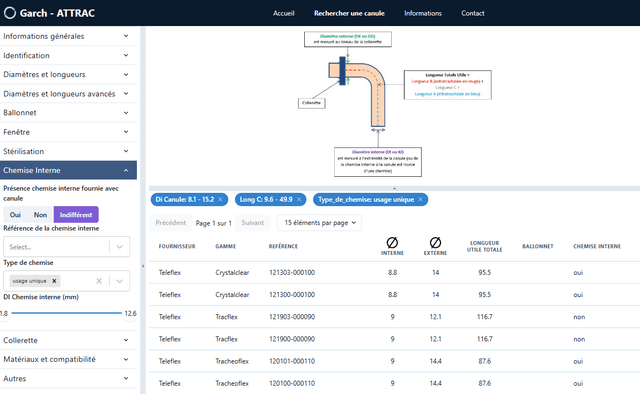Clear all selections in Type de chemise field
Viewport: 640px width, 394px height.
pyautogui.click(x=99, y=281)
